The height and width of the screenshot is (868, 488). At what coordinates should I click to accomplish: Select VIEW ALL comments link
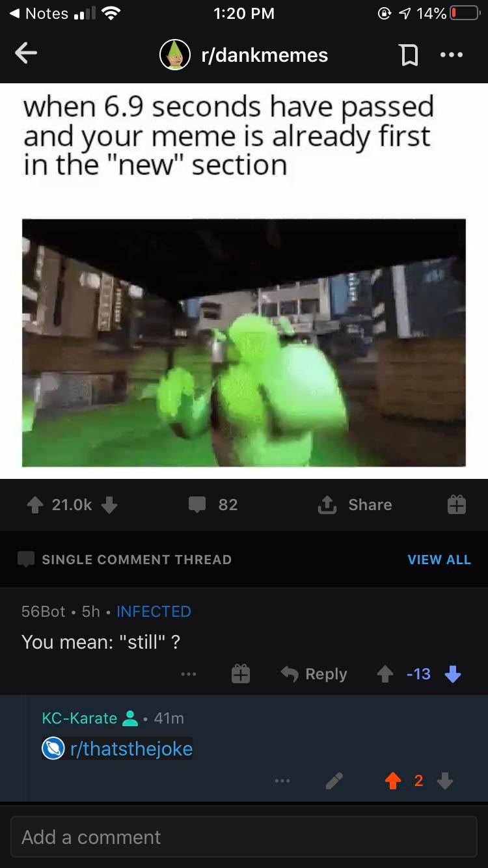pos(439,560)
